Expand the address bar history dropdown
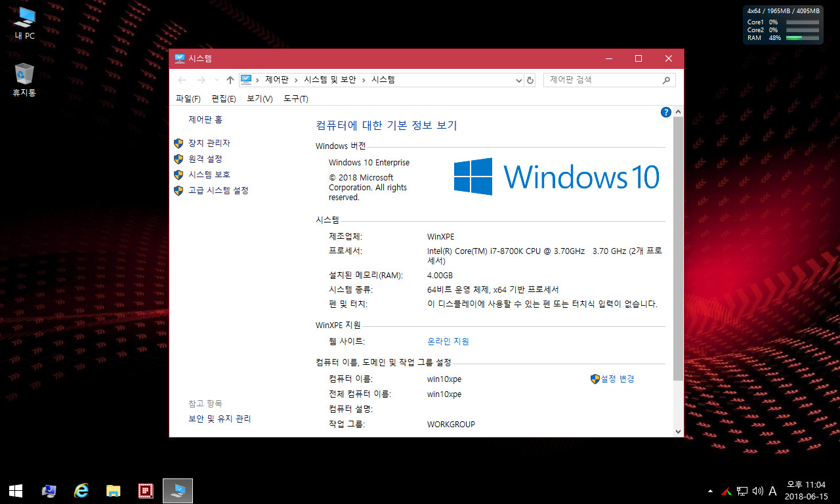 pyautogui.click(x=519, y=80)
